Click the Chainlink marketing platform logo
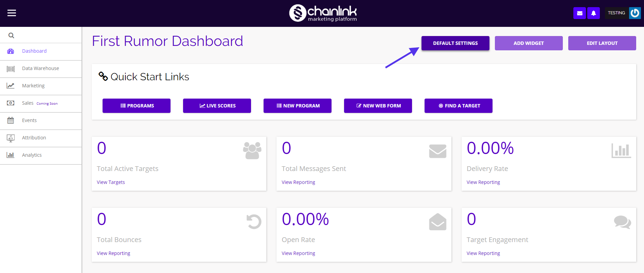Image resolution: width=644 pixels, height=273 pixels. click(323, 13)
